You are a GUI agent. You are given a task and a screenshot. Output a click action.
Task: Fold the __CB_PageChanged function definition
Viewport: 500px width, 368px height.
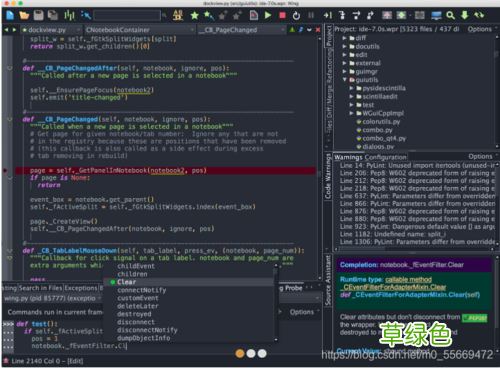pyautogui.click(x=10, y=119)
